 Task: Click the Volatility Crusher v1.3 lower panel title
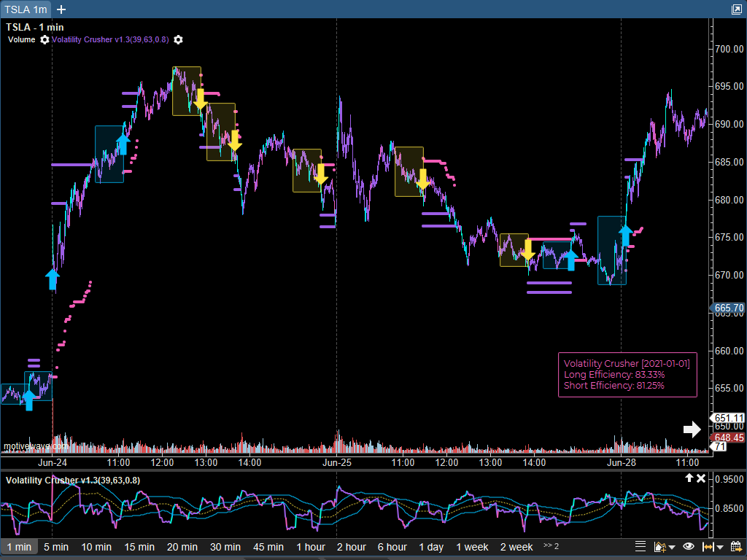pyautogui.click(x=73, y=480)
